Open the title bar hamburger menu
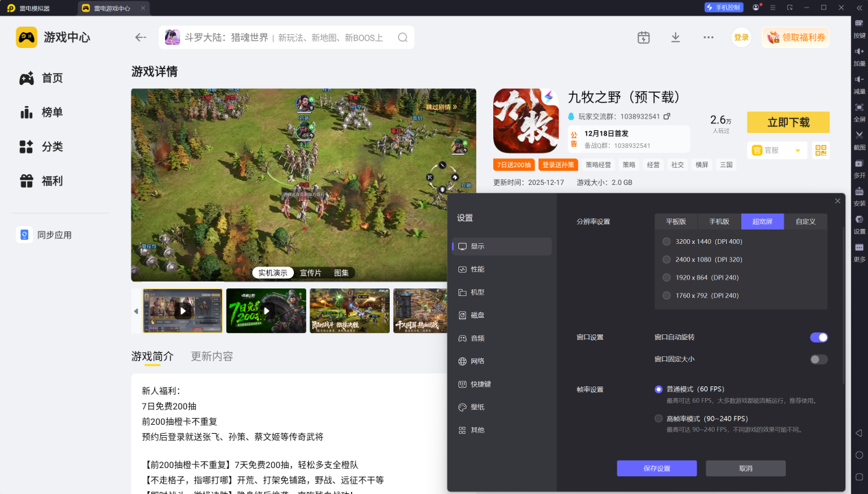Image resolution: width=868 pixels, height=494 pixels. [773, 8]
